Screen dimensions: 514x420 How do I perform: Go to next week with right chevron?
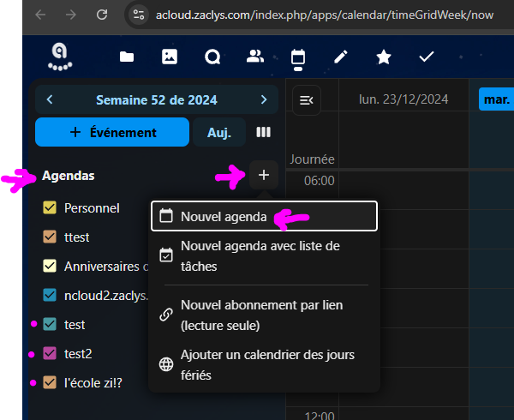tap(264, 99)
